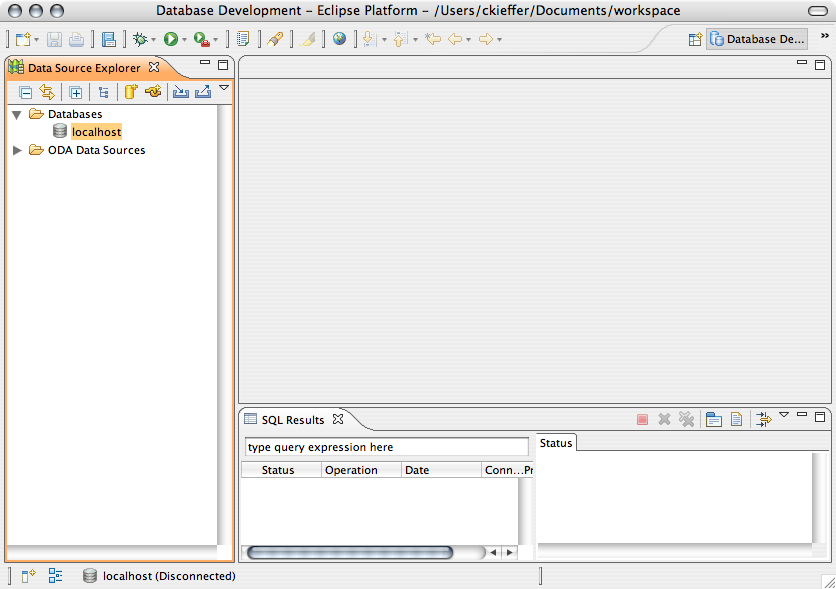Click Collapse All in Data Source Explorer

25,92
